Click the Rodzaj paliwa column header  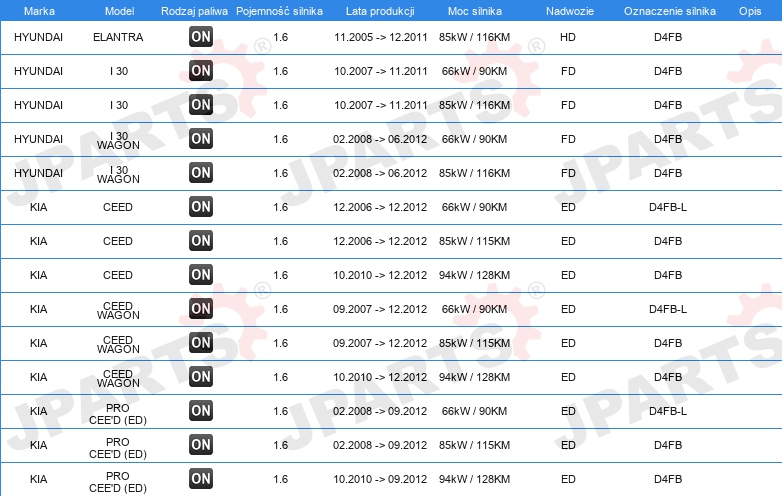(194, 11)
